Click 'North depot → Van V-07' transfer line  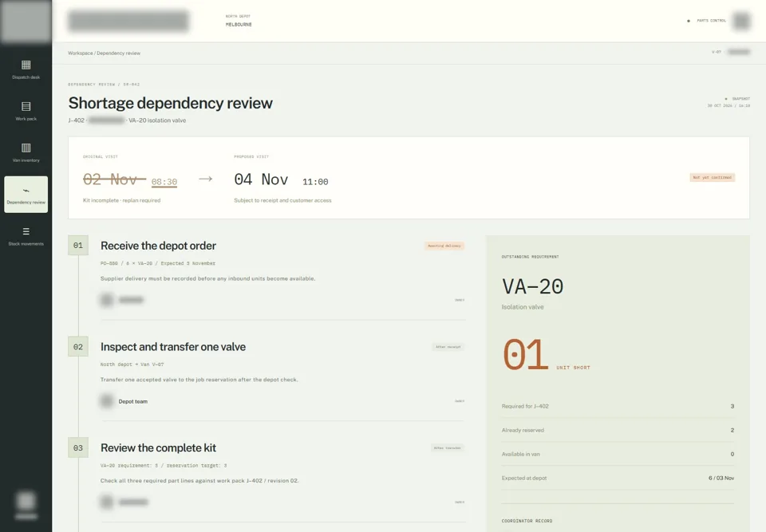[132, 365]
